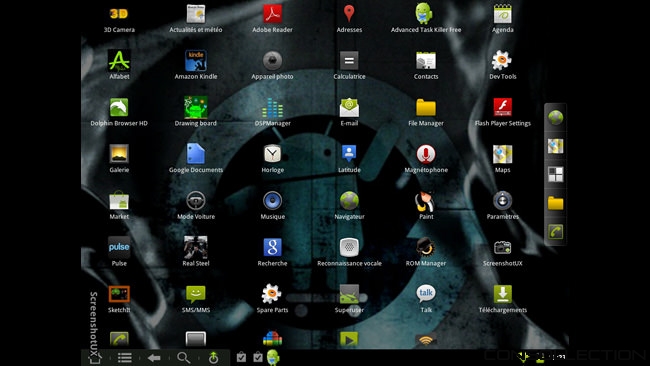
Task: Open SMS/MMS messaging
Action: pos(196,298)
